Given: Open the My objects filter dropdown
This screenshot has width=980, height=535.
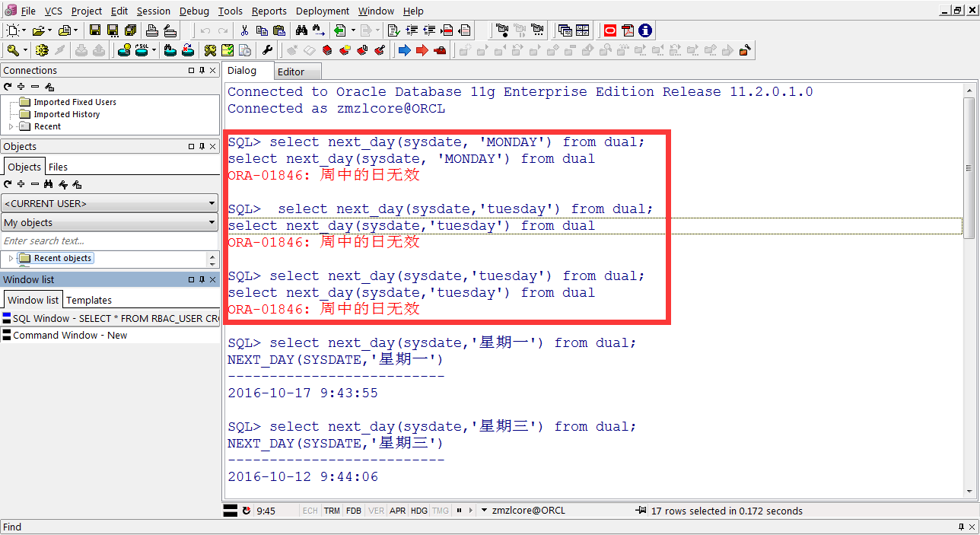Looking at the screenshot, I should coord(110,222).
